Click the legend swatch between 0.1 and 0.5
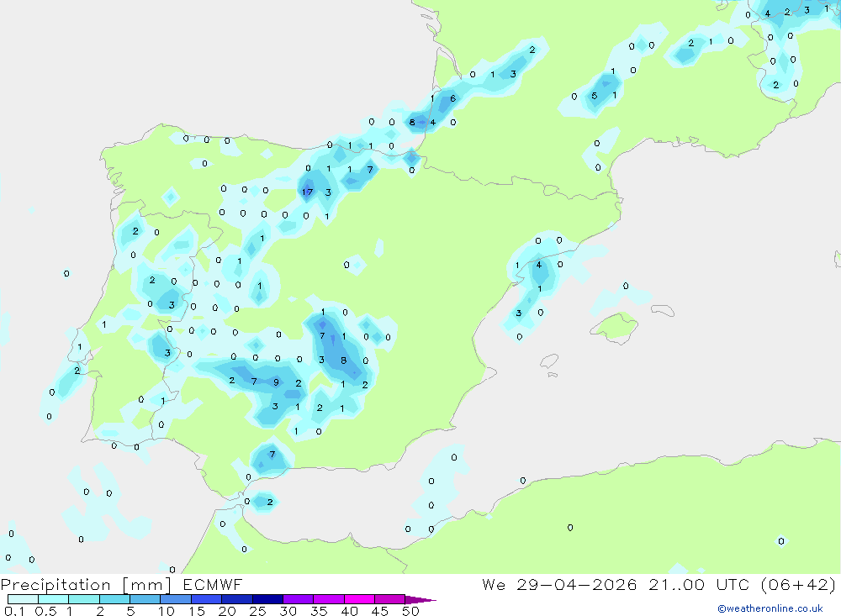The height and width of the screenshot is (616, 841). pos(23,599)
